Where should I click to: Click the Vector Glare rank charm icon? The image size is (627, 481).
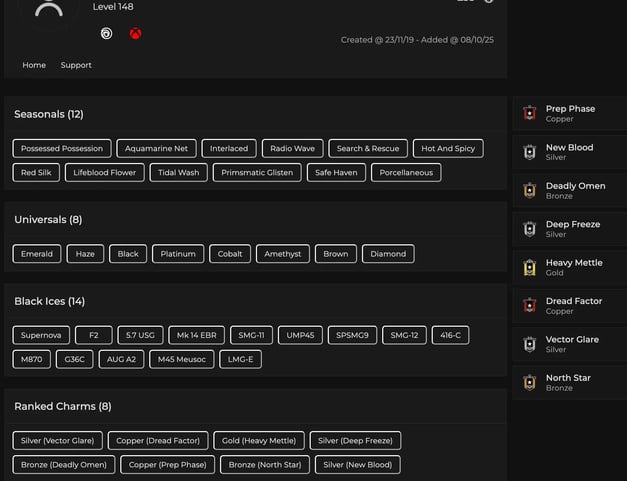coord(530,344)
